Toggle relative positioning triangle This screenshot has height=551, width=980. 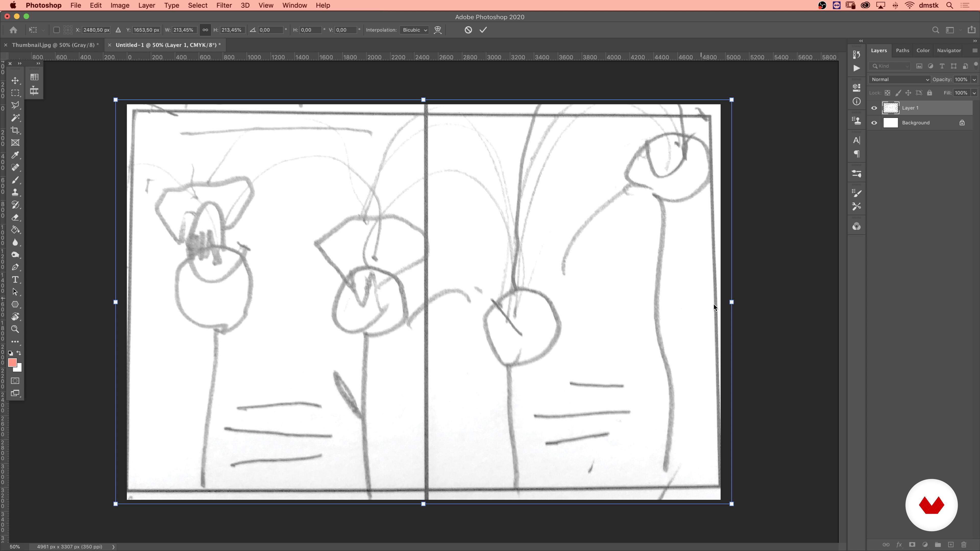coord(118,30)
